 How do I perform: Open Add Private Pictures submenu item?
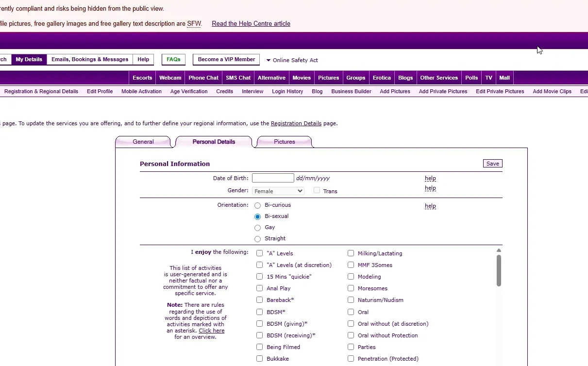(x=443, y=91)
